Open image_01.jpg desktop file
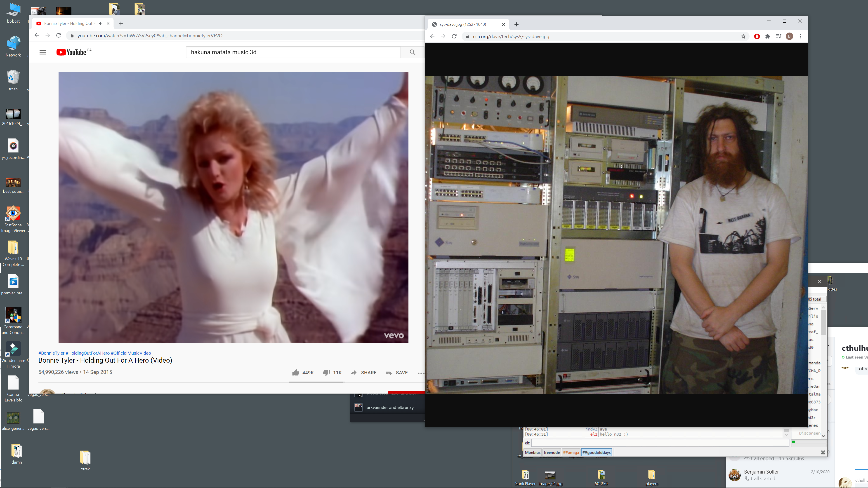868x488 pixels. point(550,478)
